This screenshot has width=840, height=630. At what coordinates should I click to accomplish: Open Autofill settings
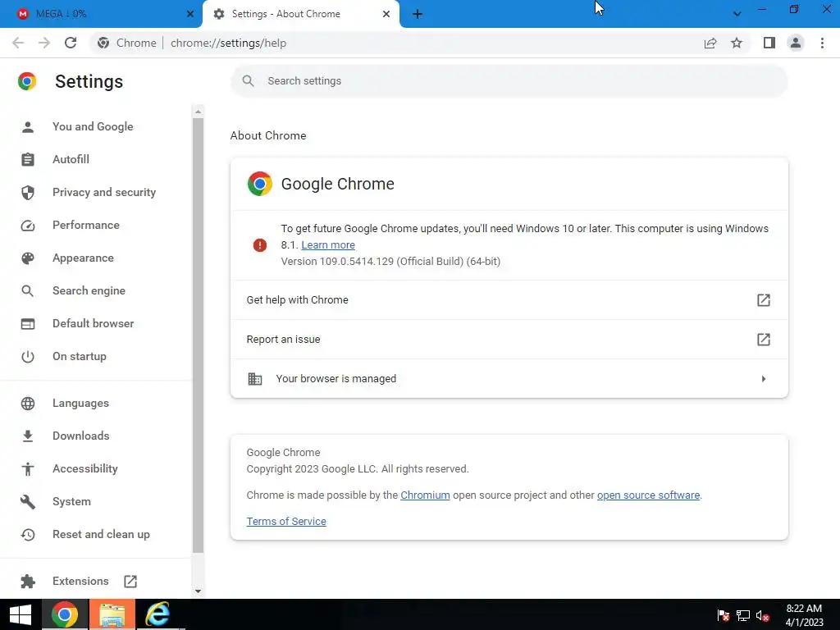point(71,159)
